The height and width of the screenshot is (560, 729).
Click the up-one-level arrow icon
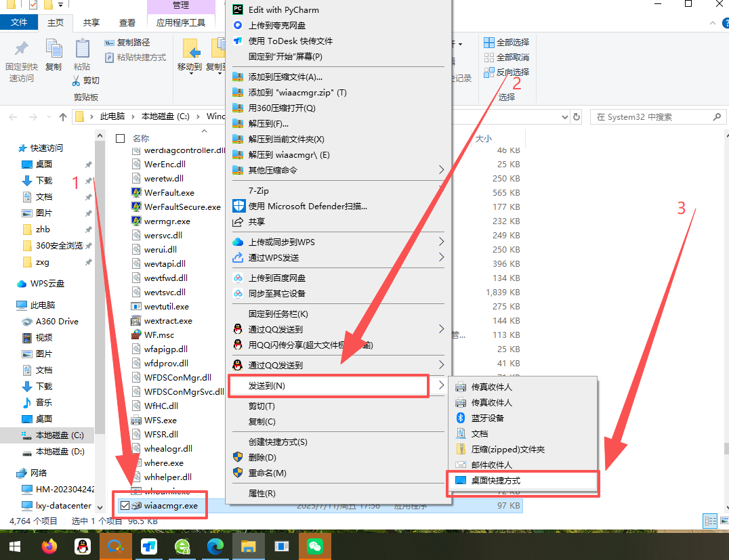(63, 117)
